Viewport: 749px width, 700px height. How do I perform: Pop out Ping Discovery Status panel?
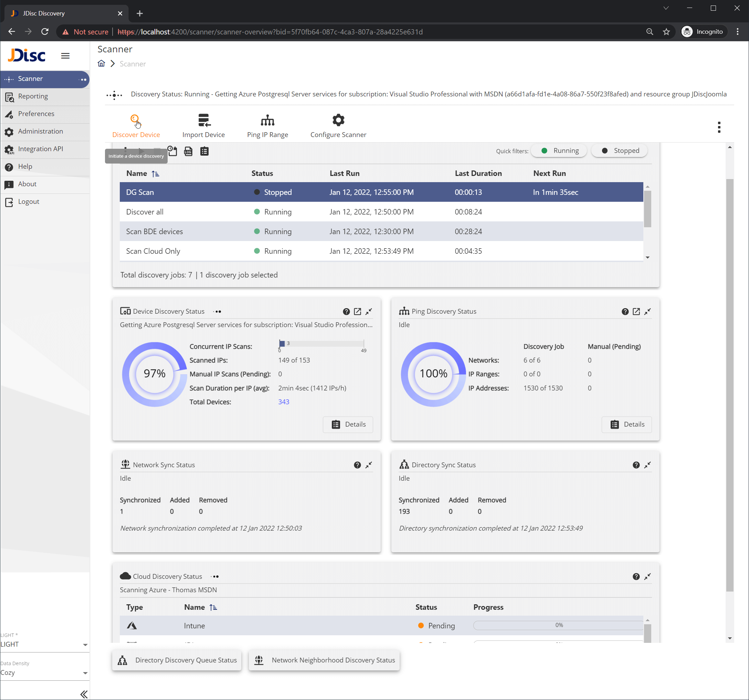(x=636, y=311)
